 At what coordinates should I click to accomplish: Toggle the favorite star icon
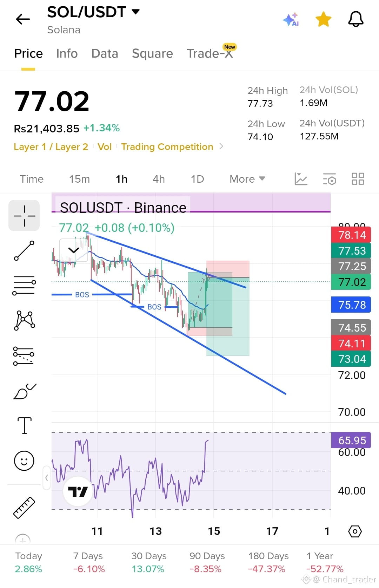324,19
